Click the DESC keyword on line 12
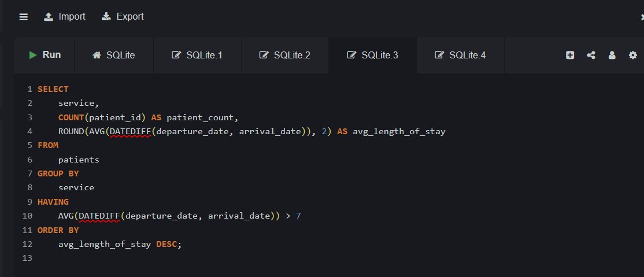The image size is (644, 277). pos(166,244)
